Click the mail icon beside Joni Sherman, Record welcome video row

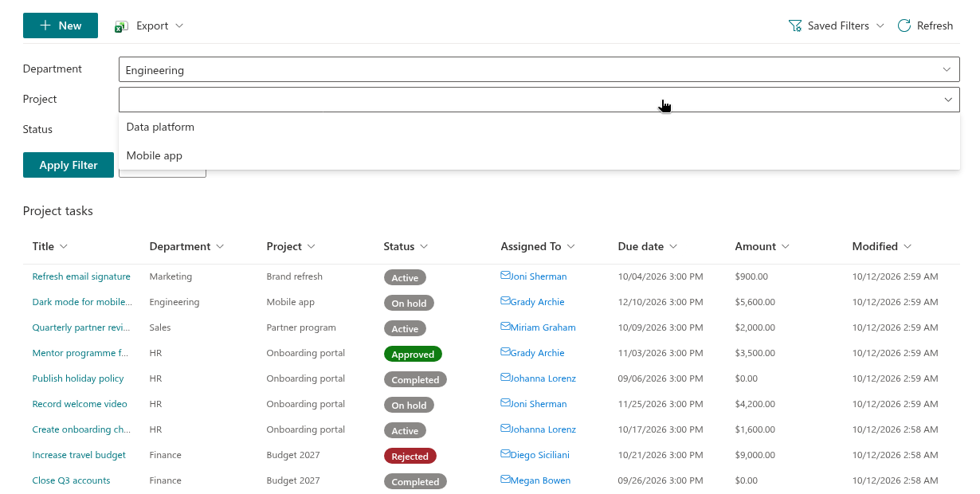pos(505,403)
